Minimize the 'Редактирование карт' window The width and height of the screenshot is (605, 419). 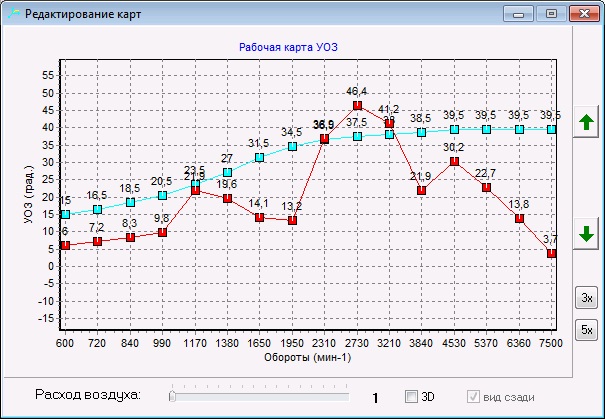(519, 14)
